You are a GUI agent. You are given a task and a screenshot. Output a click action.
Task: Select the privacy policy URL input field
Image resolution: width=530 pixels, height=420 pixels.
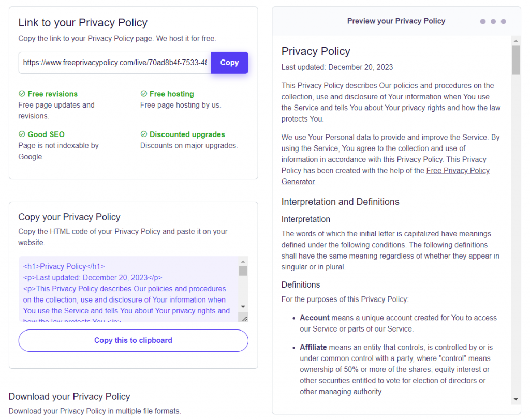coord(114,62)
